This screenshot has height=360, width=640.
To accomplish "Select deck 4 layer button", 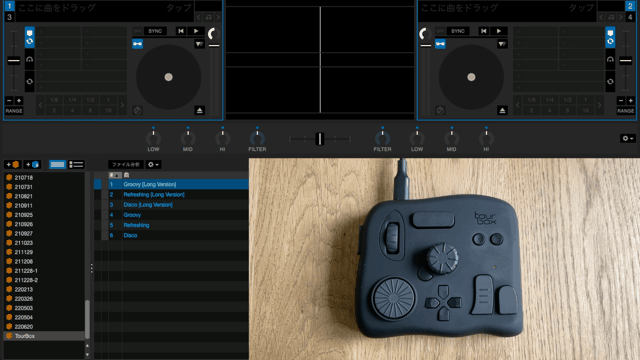I will click(631, 17).
